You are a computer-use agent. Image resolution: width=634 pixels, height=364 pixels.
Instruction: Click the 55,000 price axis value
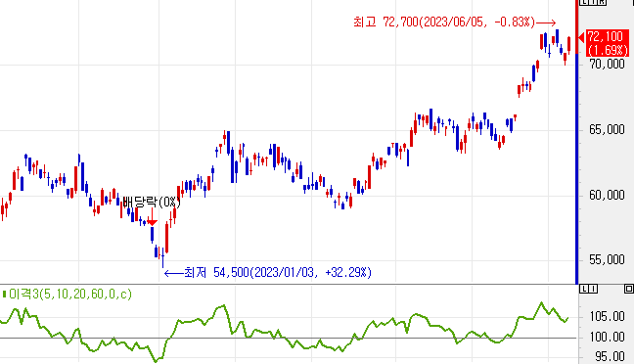[x=607, y=259]
